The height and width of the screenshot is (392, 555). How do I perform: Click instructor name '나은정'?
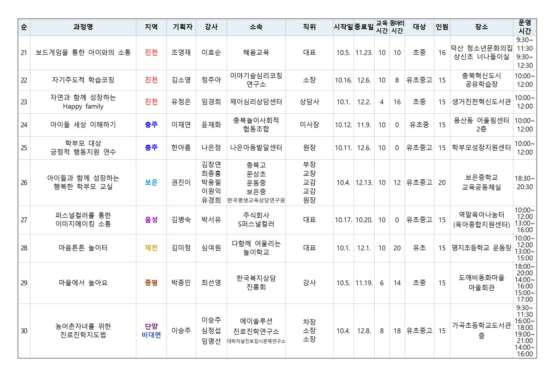[x=211, y=147]
